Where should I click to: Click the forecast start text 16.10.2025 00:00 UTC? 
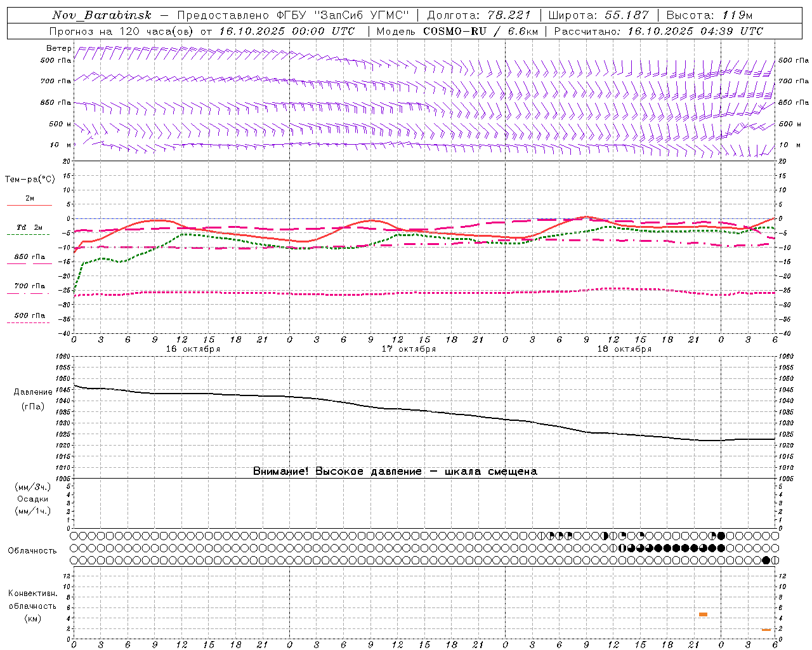point(287,31)
